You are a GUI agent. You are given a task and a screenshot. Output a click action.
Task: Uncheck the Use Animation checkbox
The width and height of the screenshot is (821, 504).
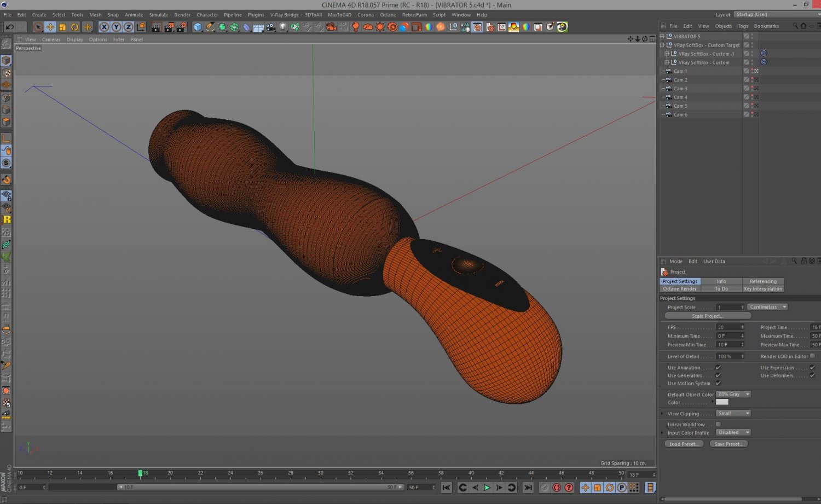click(718, 368)
